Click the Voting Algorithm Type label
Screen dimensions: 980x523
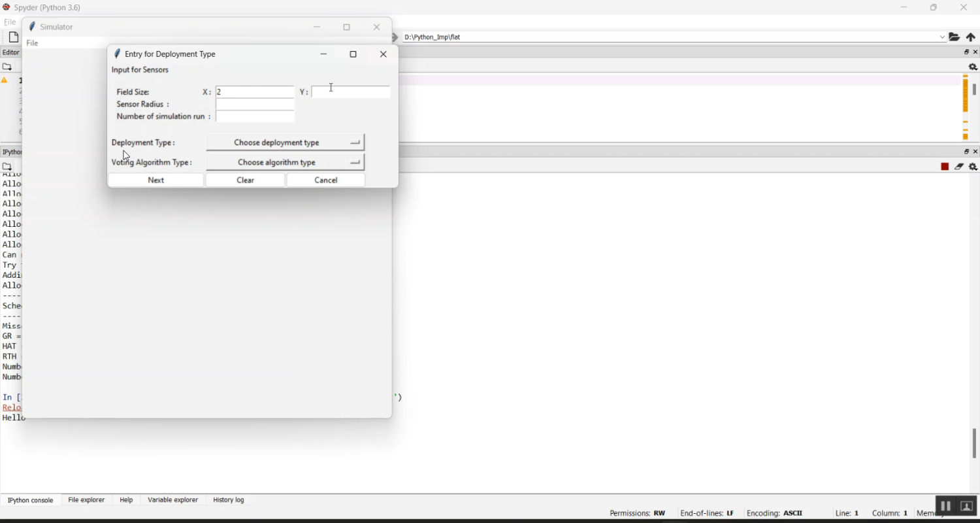pyautogui.click(x=152, y=162)
